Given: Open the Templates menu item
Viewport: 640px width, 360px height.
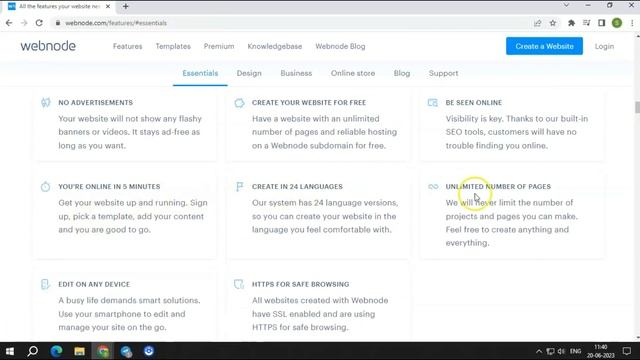Looking at the screenshot, I should pyautogui.click(x=173, y=47).
